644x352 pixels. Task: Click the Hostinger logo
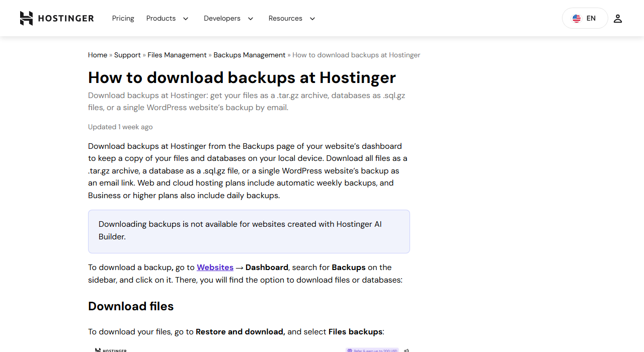click(x=57, y=18)
